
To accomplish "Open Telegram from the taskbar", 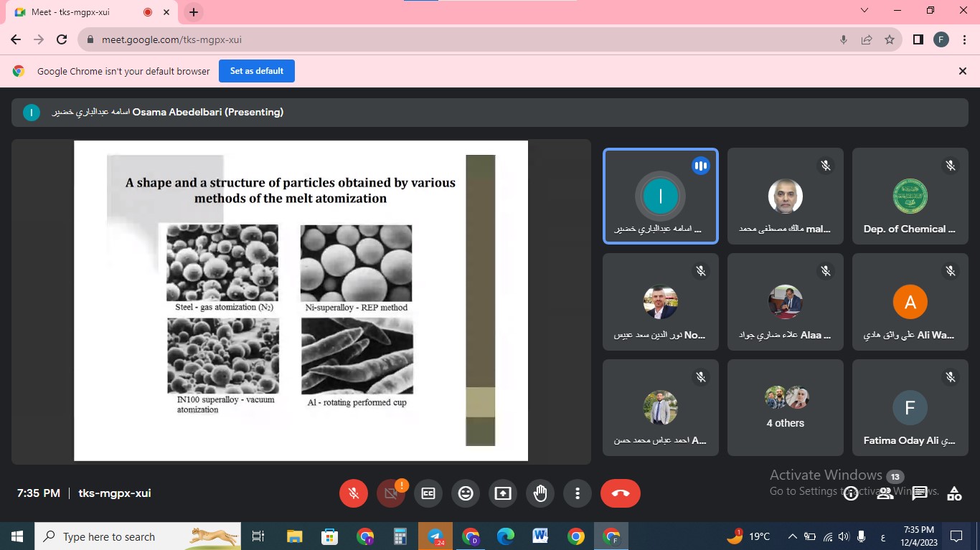I will tap(435, 536).
